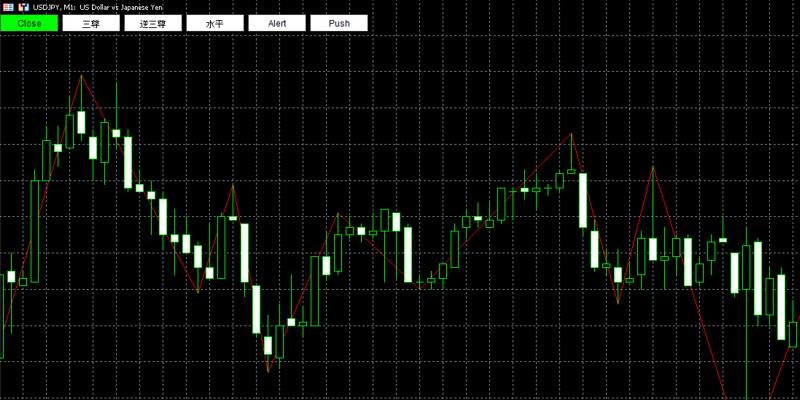Click the lowest zigzag trough in chart middle
Viewport: 800px width, 400px height.
click(x=268, y=372)
